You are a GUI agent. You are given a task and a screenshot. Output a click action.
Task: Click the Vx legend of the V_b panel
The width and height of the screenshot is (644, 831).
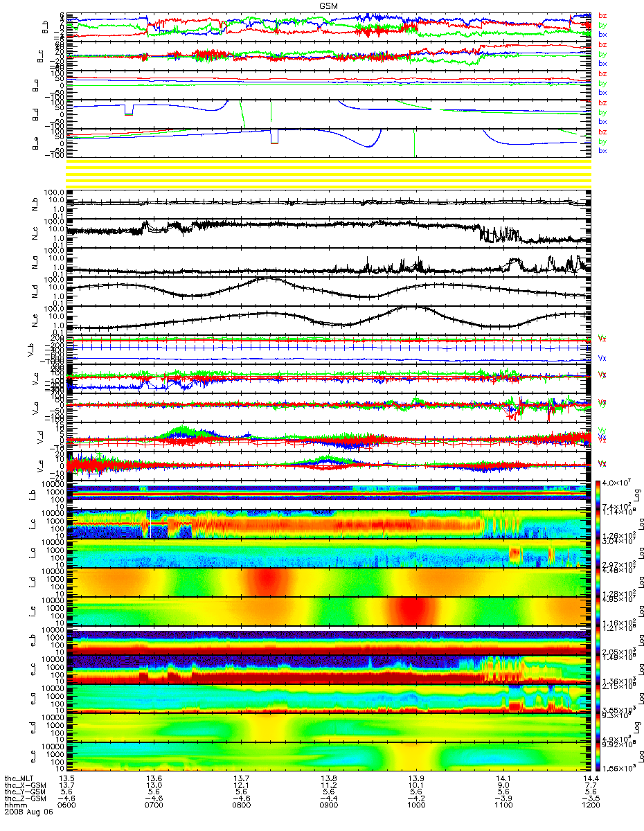(x=602, y=358)
